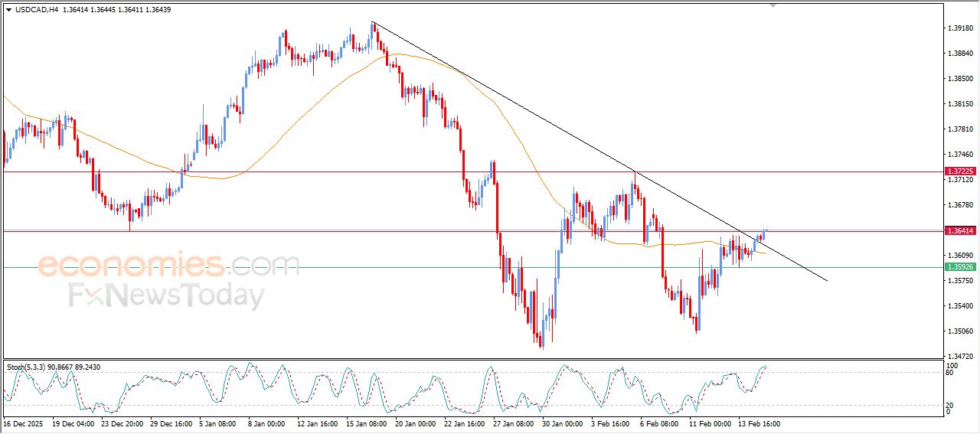Select the green 1.35926 price label
Viewport: 980px width, 434px height.
point(959,267)
